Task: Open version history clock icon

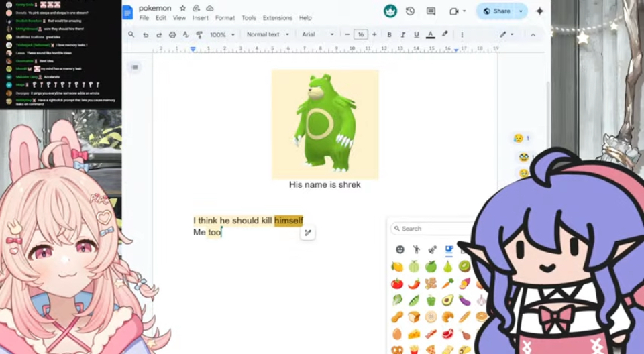Action: coord(410,11)
